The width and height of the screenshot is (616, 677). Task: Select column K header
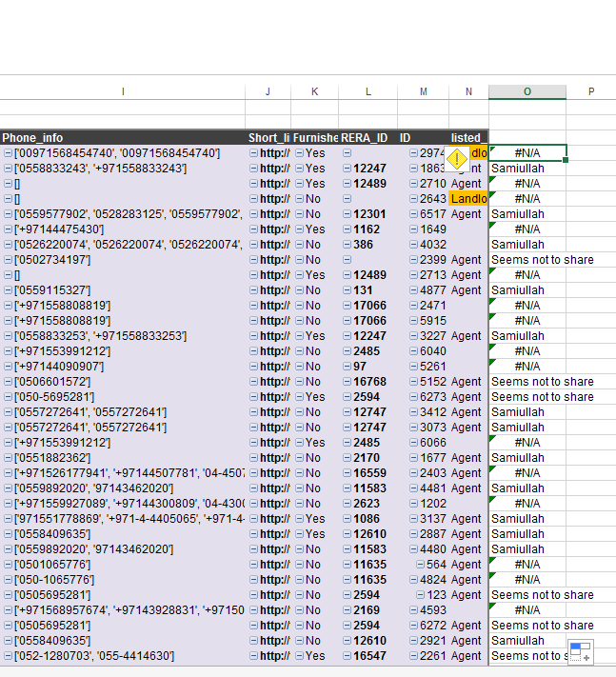[x=315, y=91]
